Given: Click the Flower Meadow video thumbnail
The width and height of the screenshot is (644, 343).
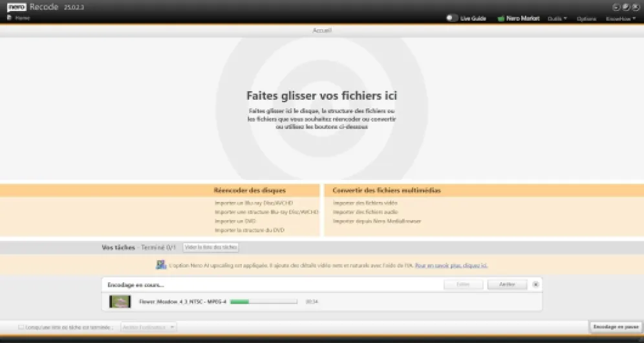Looking at the screenshot, I should tap(120, 302).
